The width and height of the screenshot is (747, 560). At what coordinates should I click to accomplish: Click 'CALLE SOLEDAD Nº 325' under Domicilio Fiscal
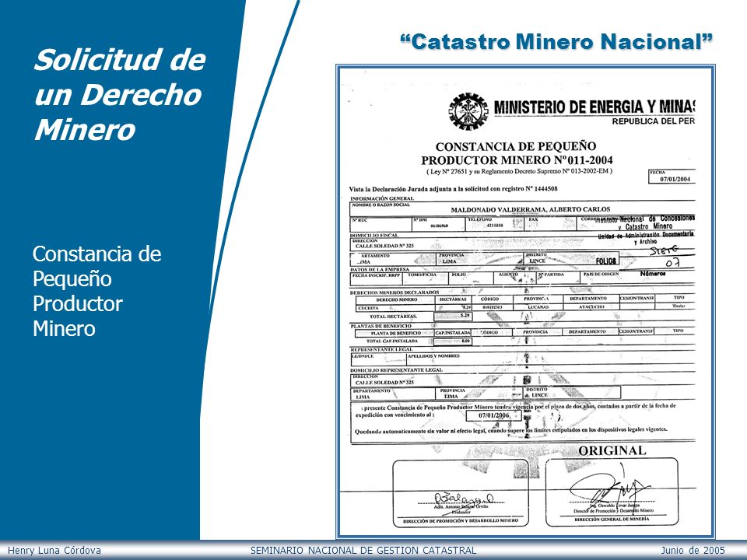(x=384, y=247)
